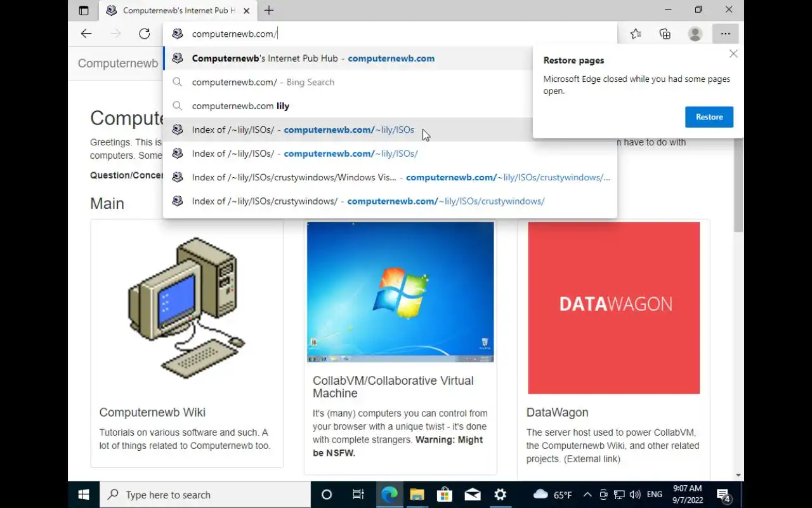Select Index of /~lily/ISOs/crustywindows/ suggestion
812x508 pixels.
[x=390, y=201]
